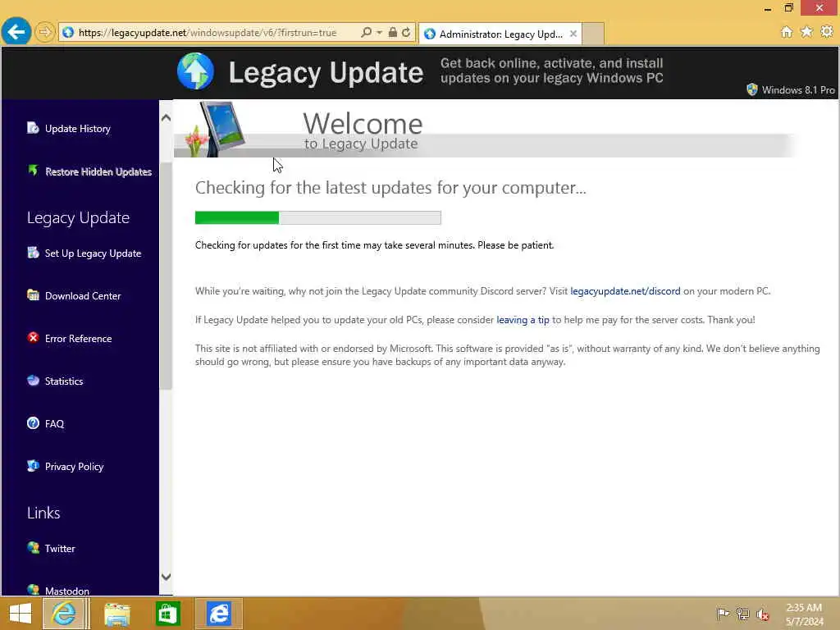This screenshot has width=840, height=630.
Task: Click the muted volume tray icon
Action: point(763,614)
